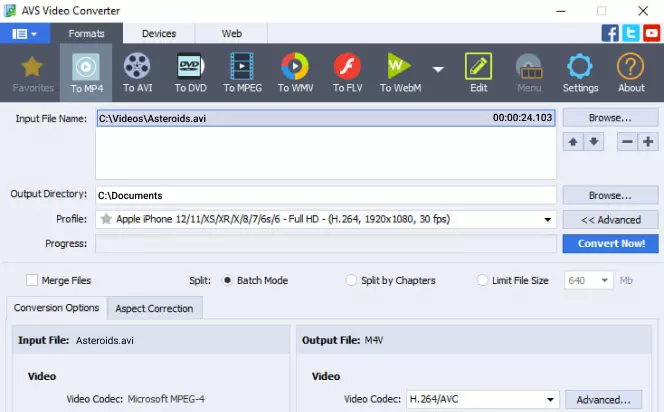Select the Split by Chapters option
Viewport: 664px width, 412px height.
click(351, 280)
